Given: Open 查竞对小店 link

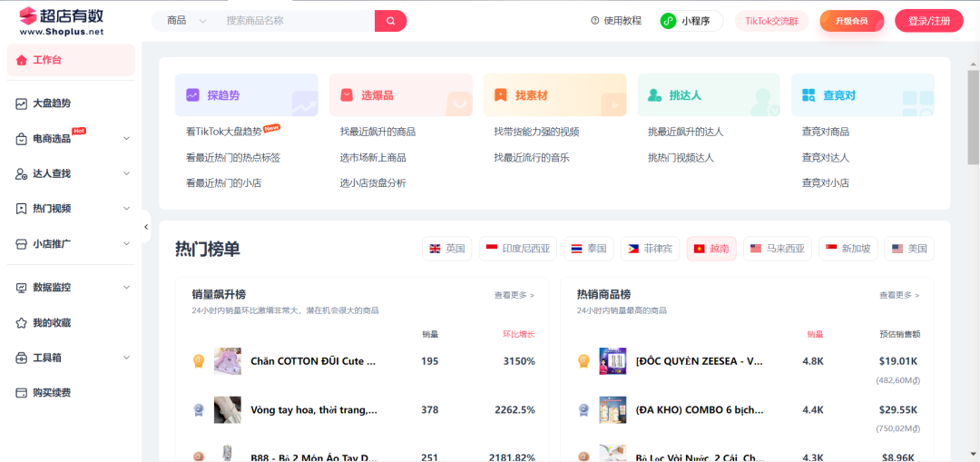Looking at the screenshot, I should click(826, 183).
